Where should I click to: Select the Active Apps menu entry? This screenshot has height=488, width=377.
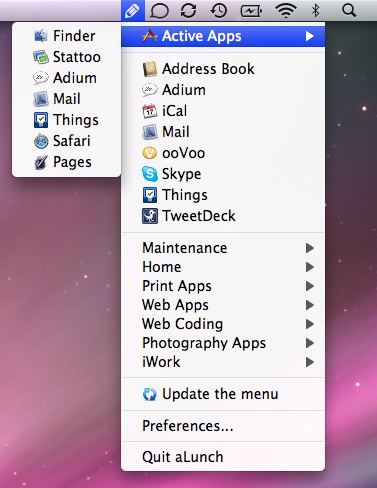click(223, 36)
